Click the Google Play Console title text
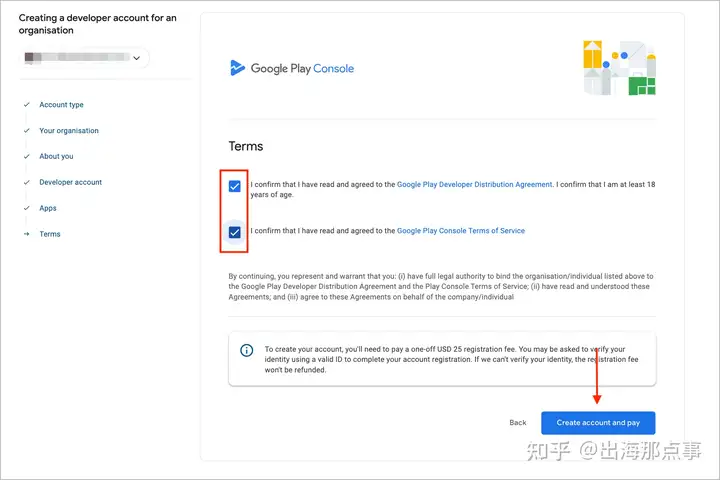 302,68
